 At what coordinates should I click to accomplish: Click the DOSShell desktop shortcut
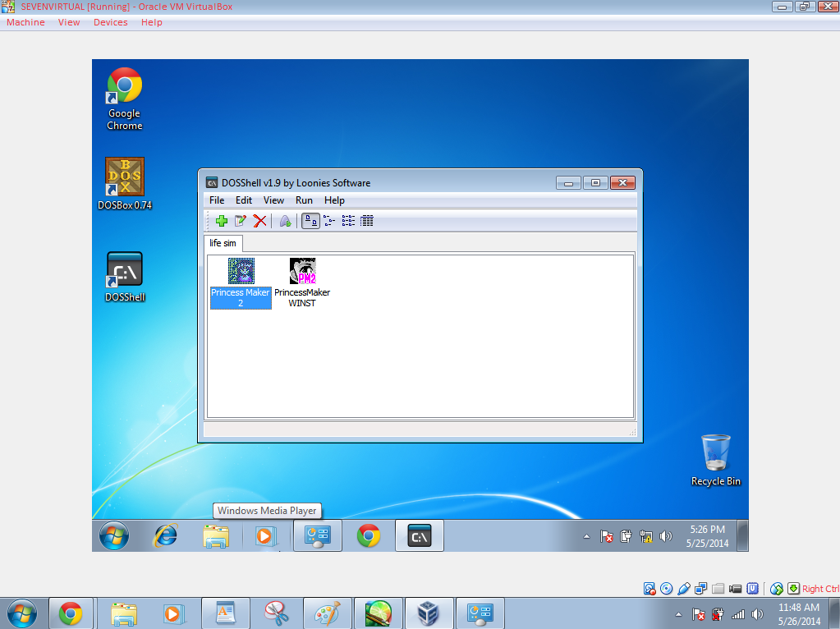(x=124, y=277)
